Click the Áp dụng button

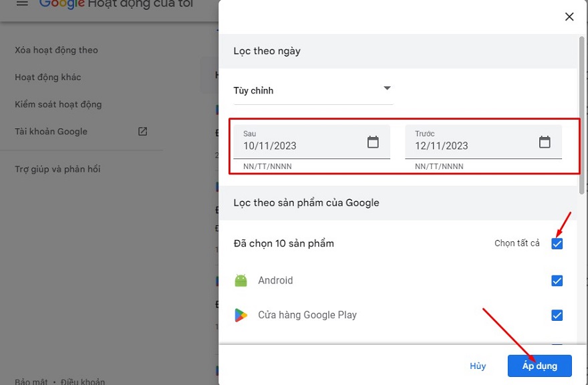pos(539,366)
